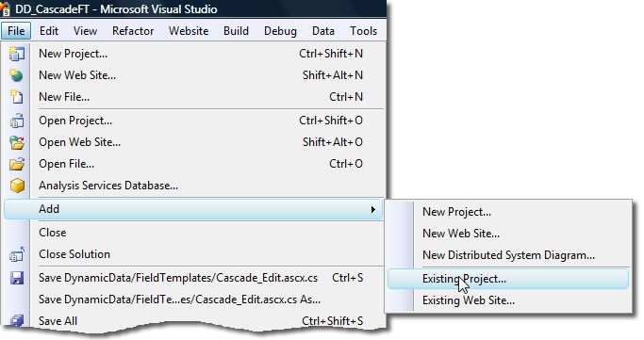
Task: Open the Data menu
Action: [322, 31]
